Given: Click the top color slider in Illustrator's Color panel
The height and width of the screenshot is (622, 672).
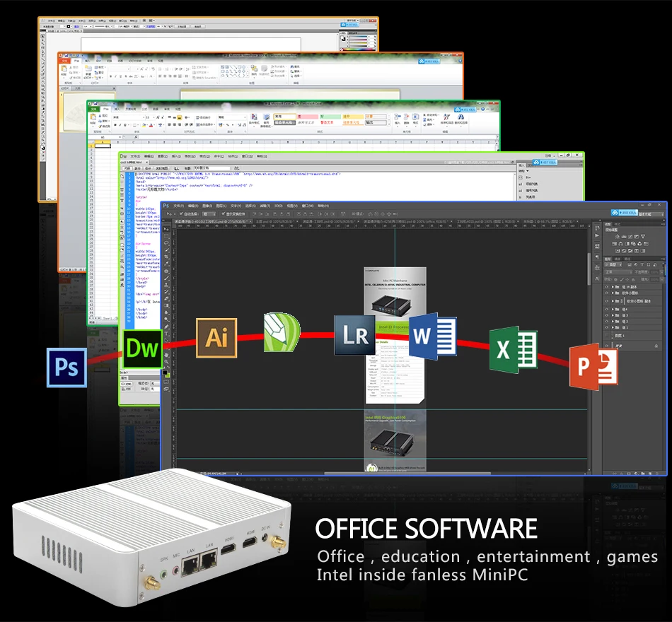Looking at the screenshot, I should [358, 37].
